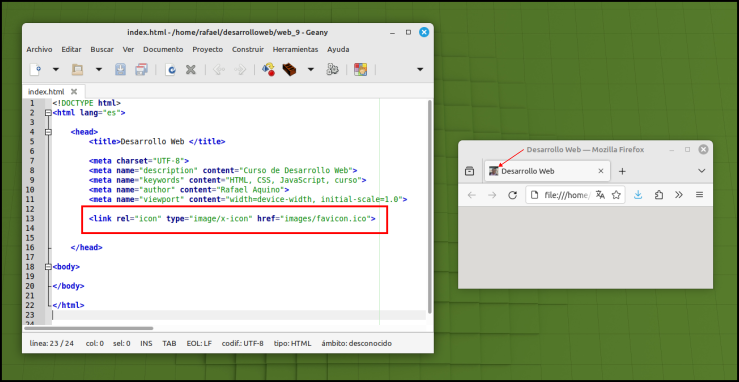Close the Geany window
This screenshot has height=382, width=739.
tap(424, 33)
